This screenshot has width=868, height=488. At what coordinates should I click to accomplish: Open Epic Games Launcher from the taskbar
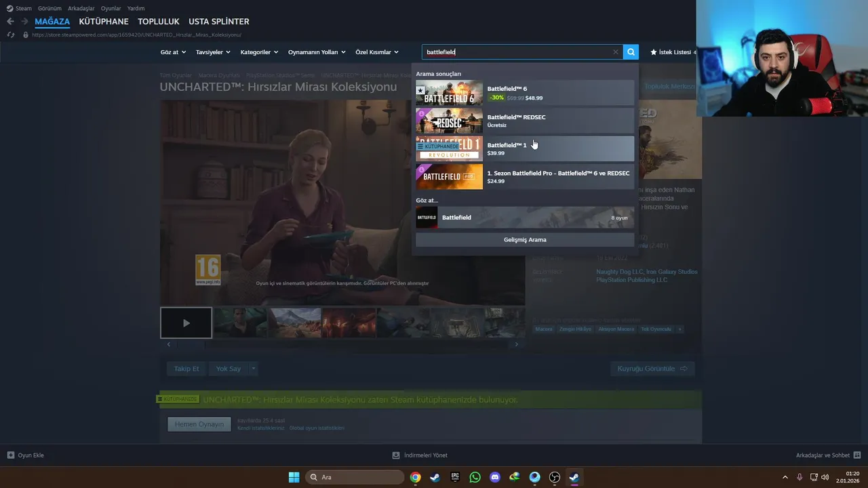455,477
